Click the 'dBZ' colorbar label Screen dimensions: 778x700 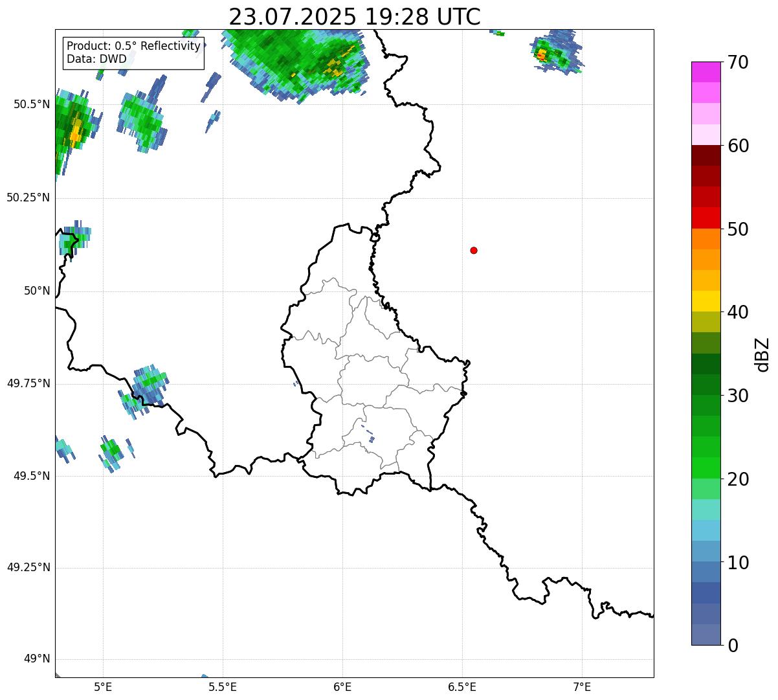pyautogui.click(x=762, y=354)
